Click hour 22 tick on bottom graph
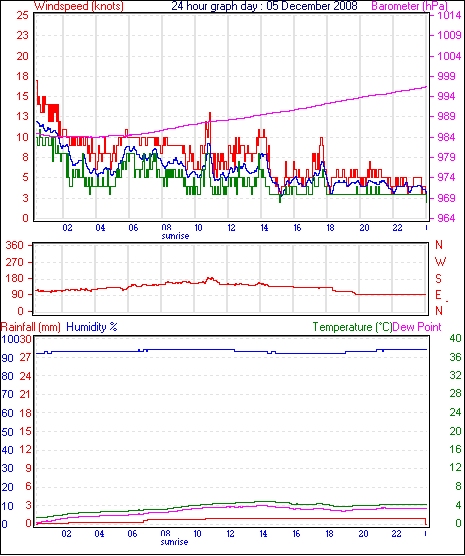465x556 pixels. (x=397, y=533)
